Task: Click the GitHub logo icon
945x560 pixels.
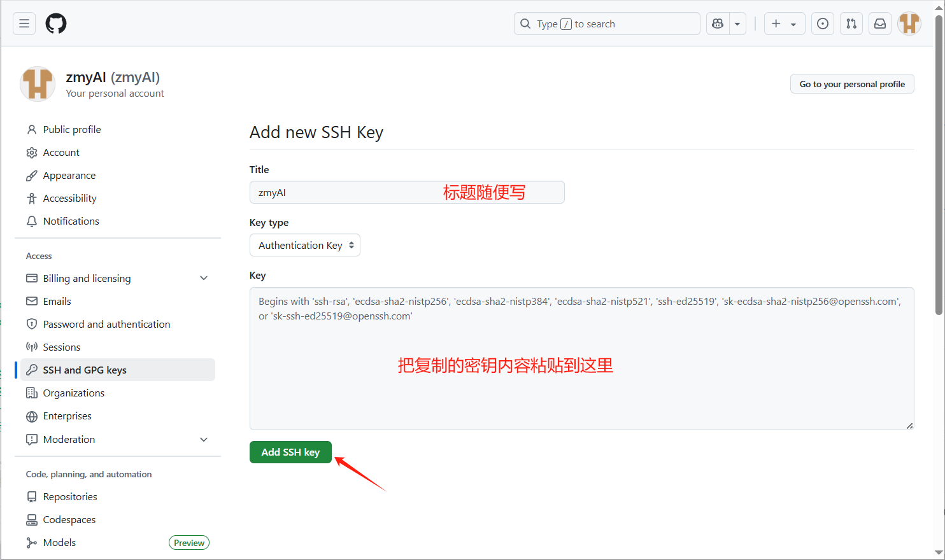Action: pos(56,24)
